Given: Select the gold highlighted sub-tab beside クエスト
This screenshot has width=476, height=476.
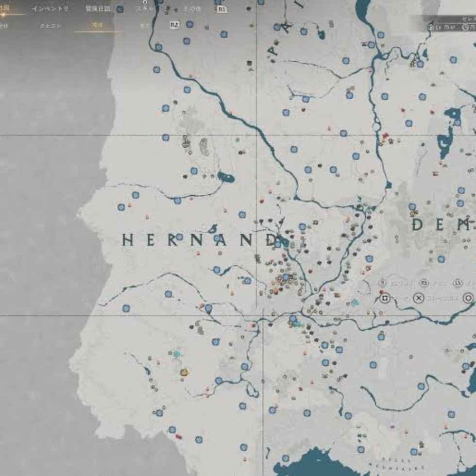Looking at the screenshot, I should (x=98, y=25).
